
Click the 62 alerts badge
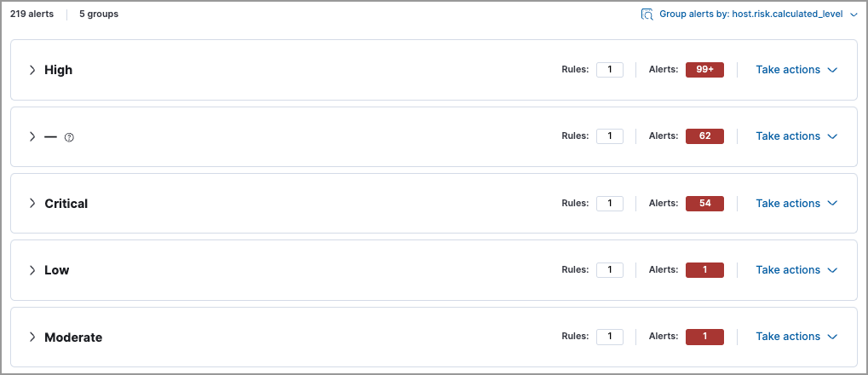(704, 136)
